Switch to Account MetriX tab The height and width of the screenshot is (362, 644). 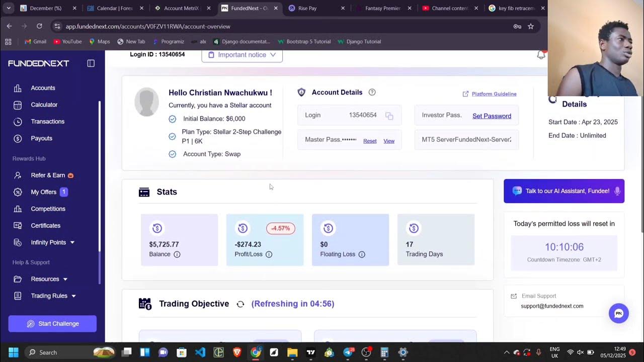(x=183, y=8)
